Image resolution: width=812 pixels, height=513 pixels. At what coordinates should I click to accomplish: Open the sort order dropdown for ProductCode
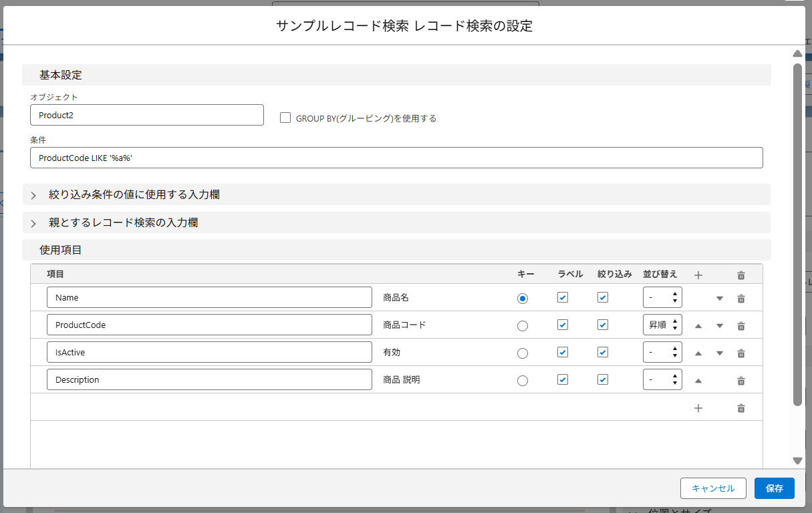click(662, 325)
